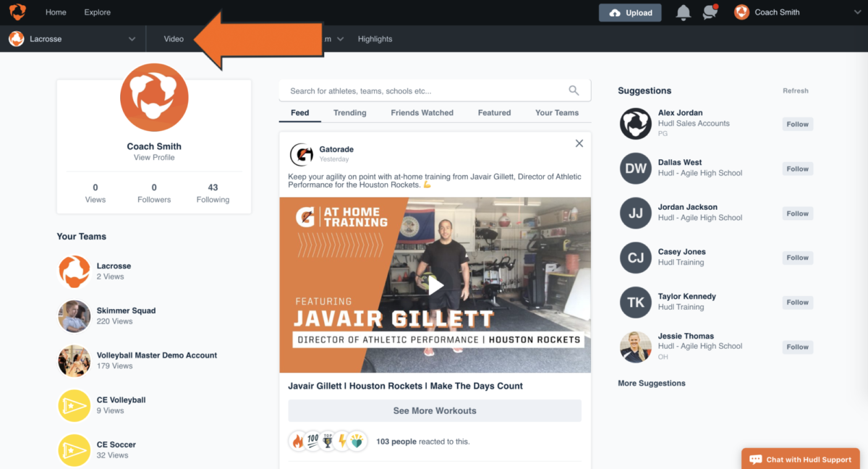Screen dimensions: 868x469
Task: Expand the dropdown arrow left of Highlights
Action: click(x=340, y=39)
